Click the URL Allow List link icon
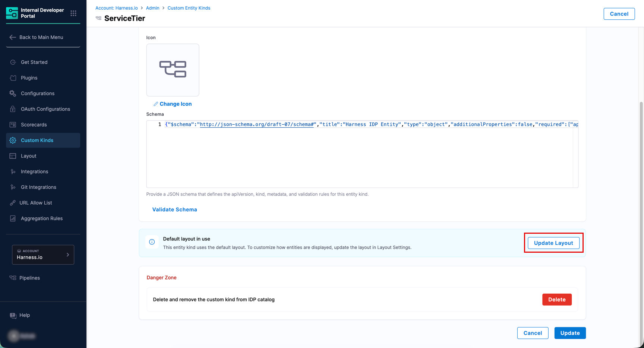Image resolution: width=644 pixels, height=348 pixels. 13,203
